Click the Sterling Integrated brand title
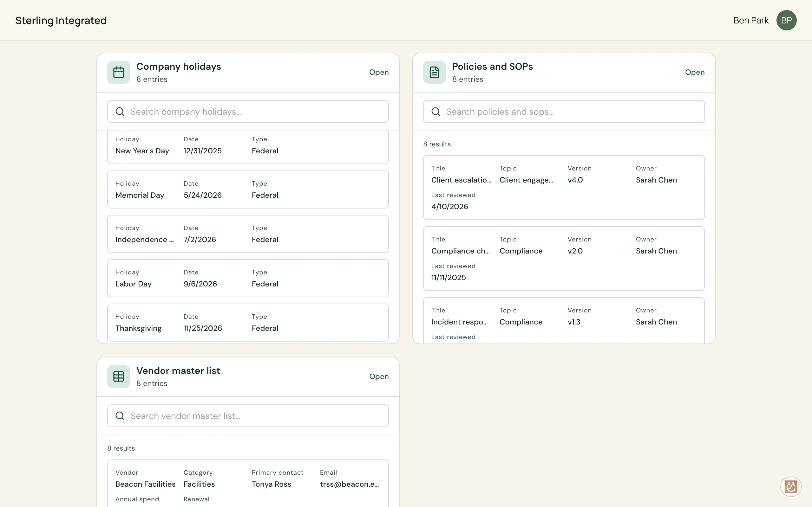The image size is (812, 507). pyautogui.click(x=61, y=21)
